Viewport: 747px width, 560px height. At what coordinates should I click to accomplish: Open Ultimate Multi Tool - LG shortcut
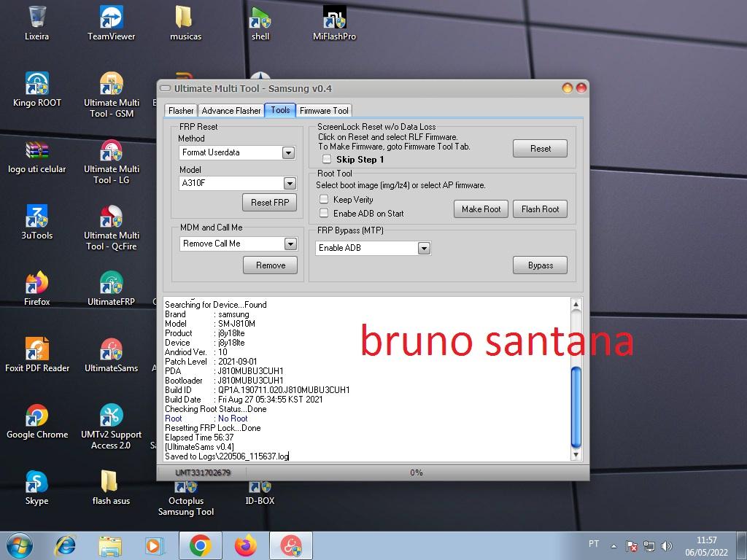click(x=112, y=161)
